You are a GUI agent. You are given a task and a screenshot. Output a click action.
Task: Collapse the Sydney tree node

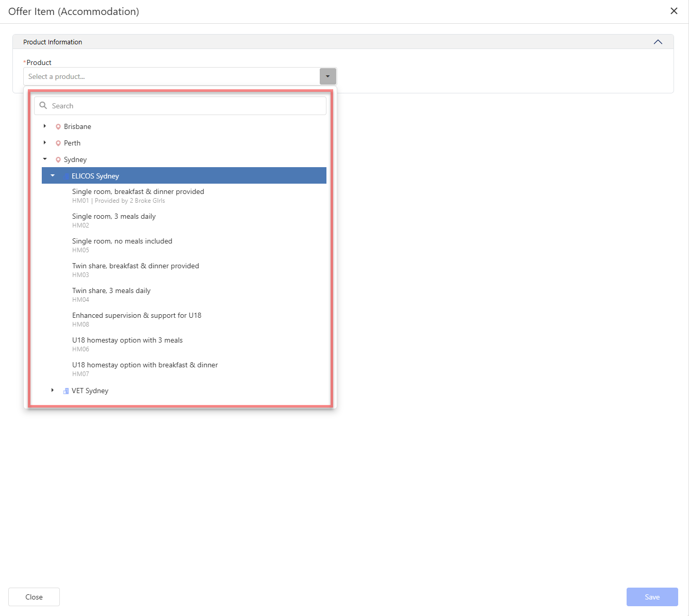45,159
